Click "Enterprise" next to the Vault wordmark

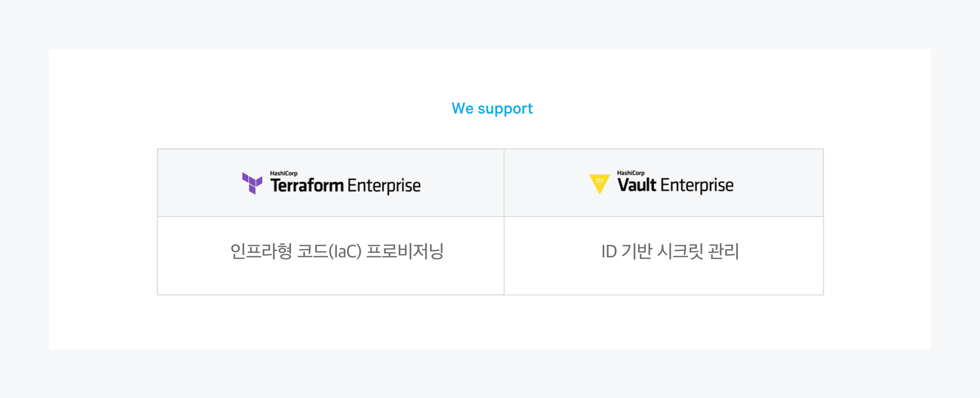pos(697,186)
